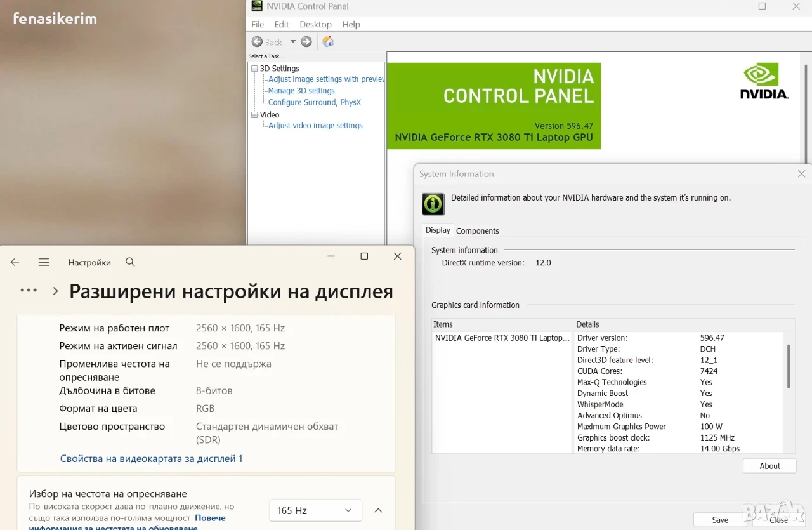Close the Settings window
The width and height of the screenshot is (812, 530).
coord(398,256)
